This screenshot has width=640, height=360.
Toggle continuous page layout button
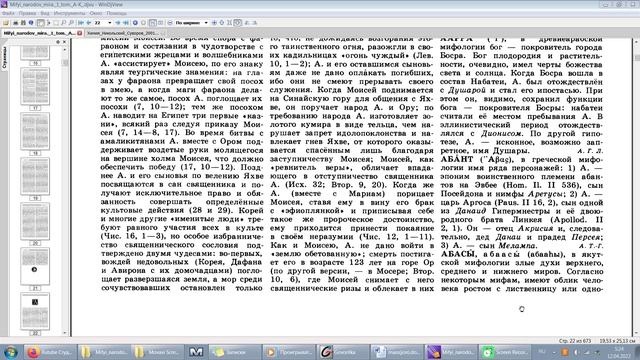click(x=152, y=23)
